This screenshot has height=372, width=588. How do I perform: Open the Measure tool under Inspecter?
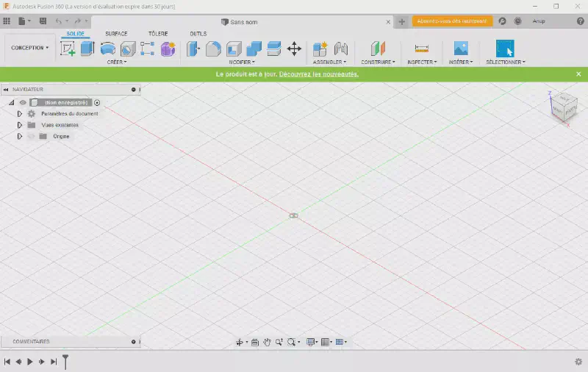tap(421, 49)
